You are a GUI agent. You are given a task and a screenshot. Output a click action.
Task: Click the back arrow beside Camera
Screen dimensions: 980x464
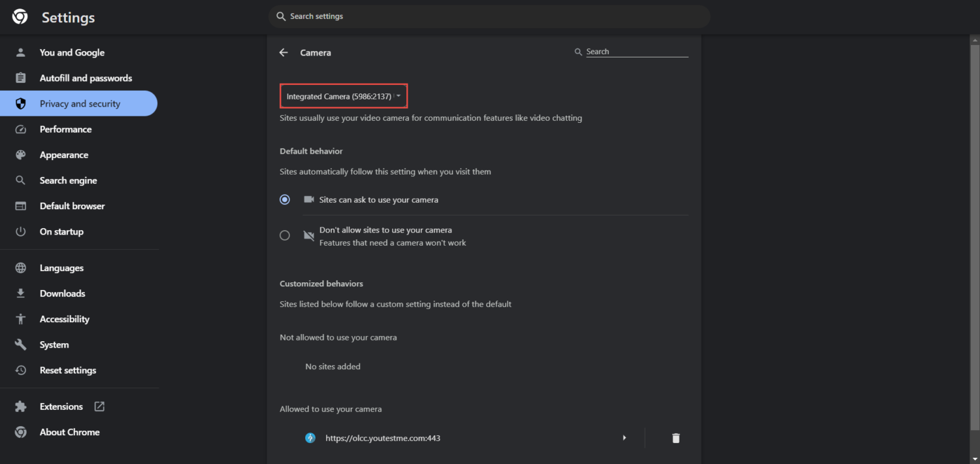[284, 52]
